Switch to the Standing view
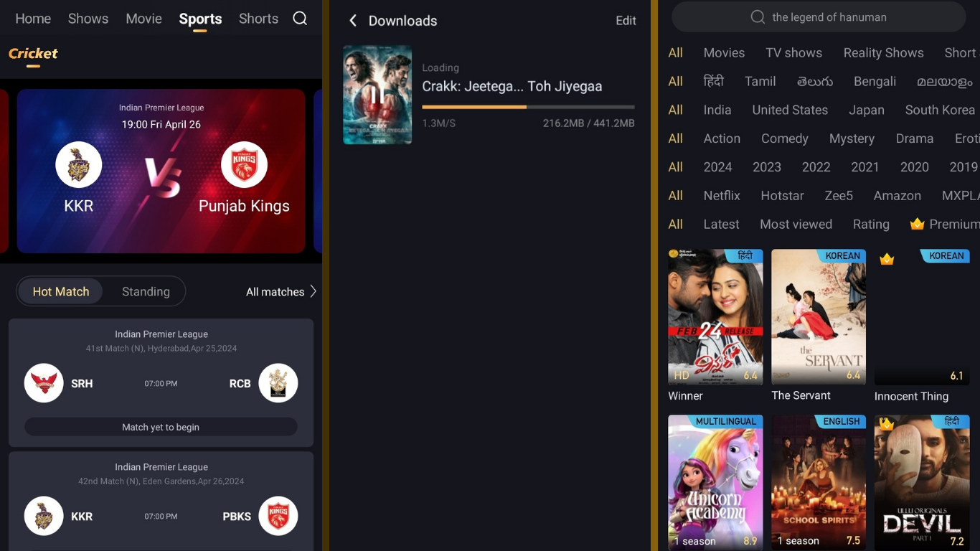This screenshot has width=980, height=551. [146, 291]
